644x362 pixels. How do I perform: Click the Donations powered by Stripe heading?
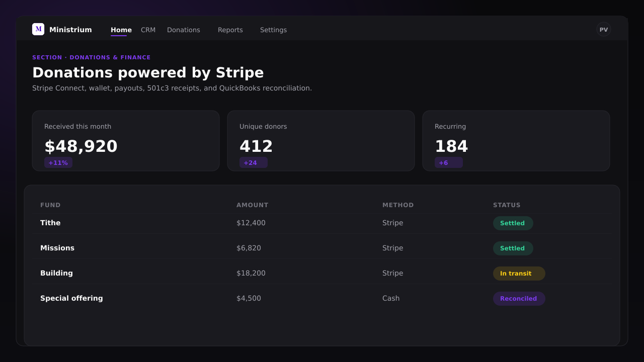pyautogui.click(x=148, y=73)
